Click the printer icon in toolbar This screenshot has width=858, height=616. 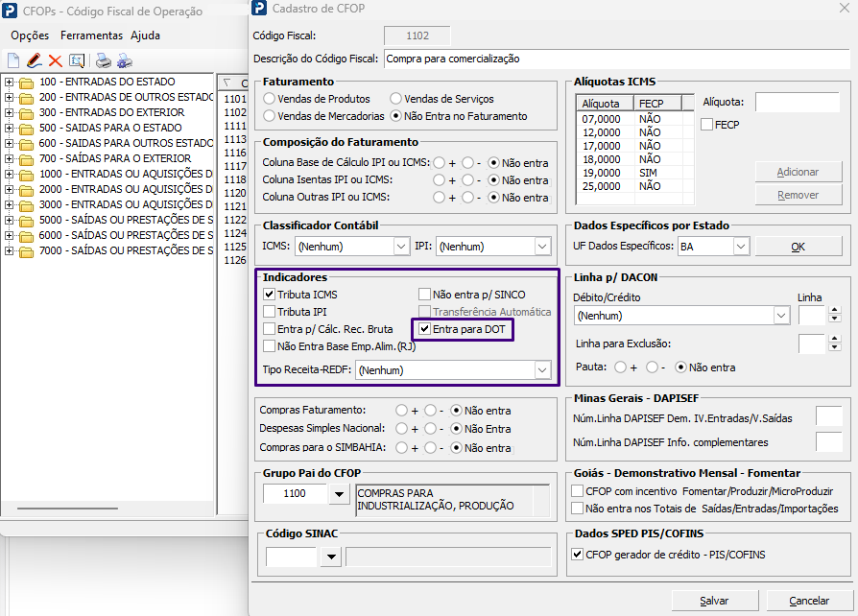click(104, 60)
